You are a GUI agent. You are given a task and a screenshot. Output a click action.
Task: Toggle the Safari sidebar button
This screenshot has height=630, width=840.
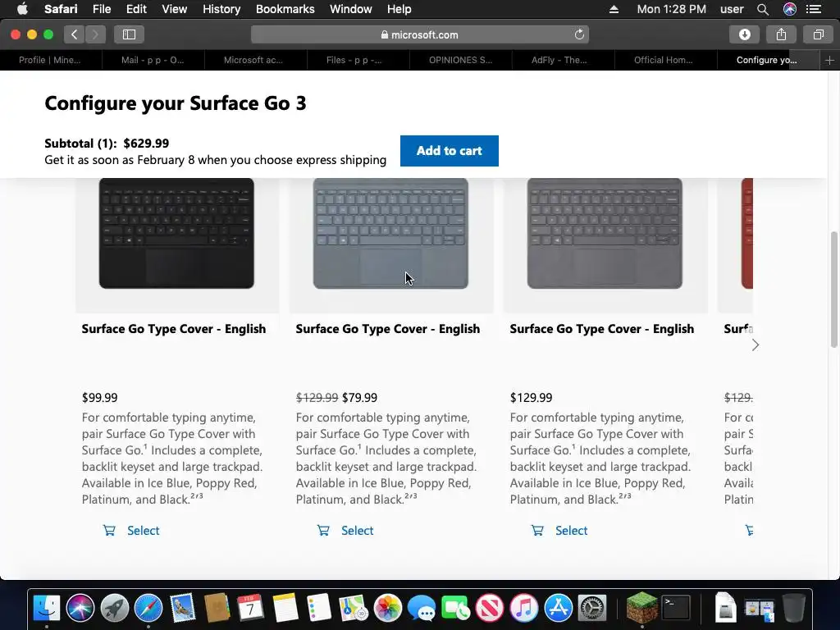[x=129, y=34]
